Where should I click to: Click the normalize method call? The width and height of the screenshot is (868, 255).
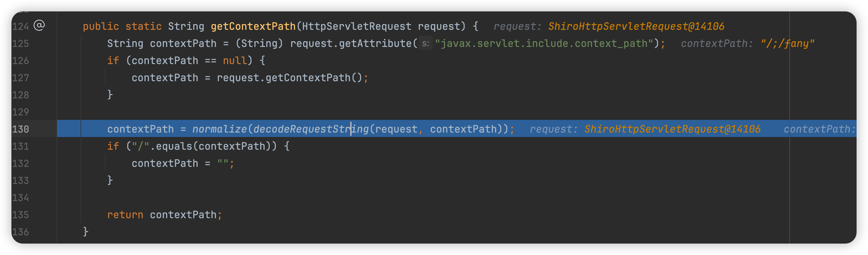[x=219, y=129]
